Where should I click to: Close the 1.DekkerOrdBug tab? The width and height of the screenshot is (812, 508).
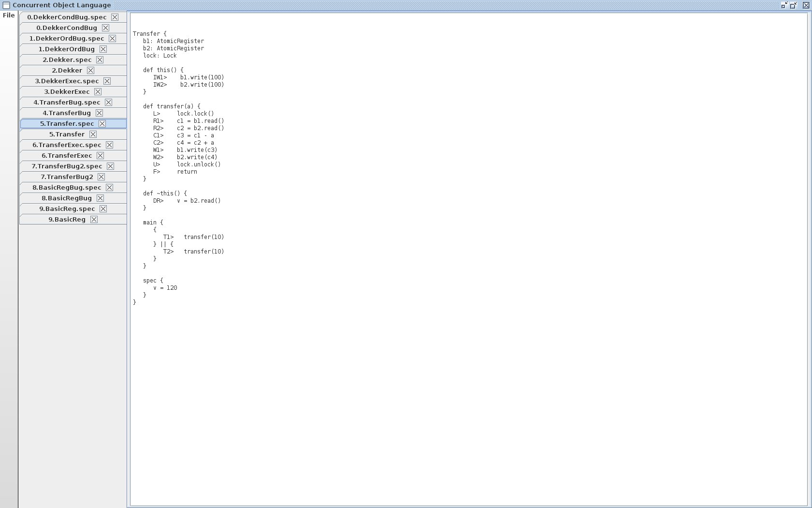click(x=103, y=49)
